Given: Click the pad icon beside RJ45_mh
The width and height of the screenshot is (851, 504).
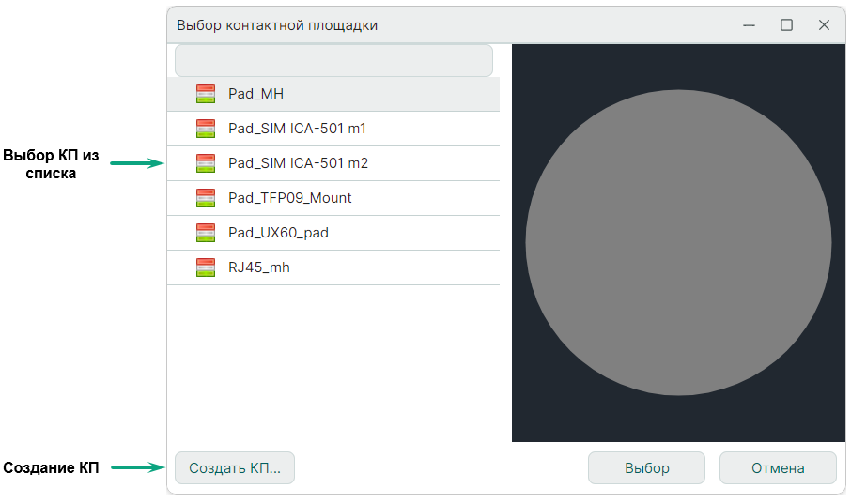Looking at the screenshot, I should point(206,267).
